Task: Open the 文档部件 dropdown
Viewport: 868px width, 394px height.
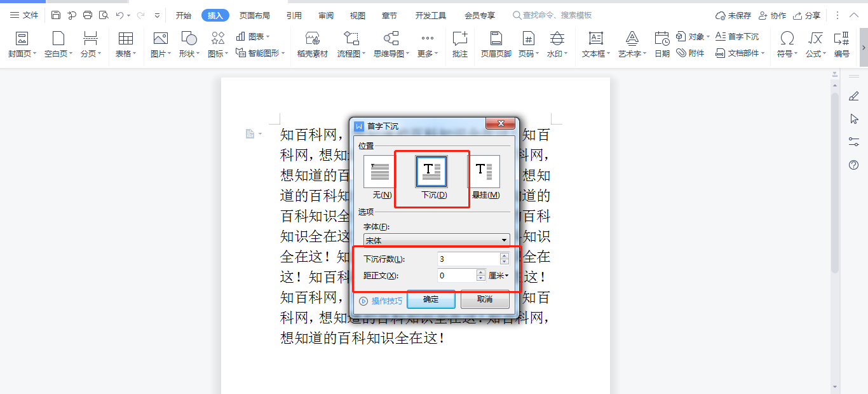Action: tap(740, 53)
